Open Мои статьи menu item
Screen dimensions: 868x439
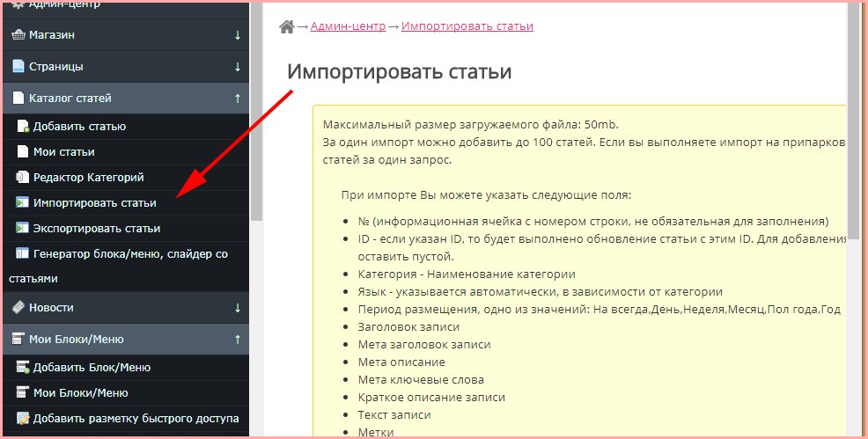coord(63,152)
